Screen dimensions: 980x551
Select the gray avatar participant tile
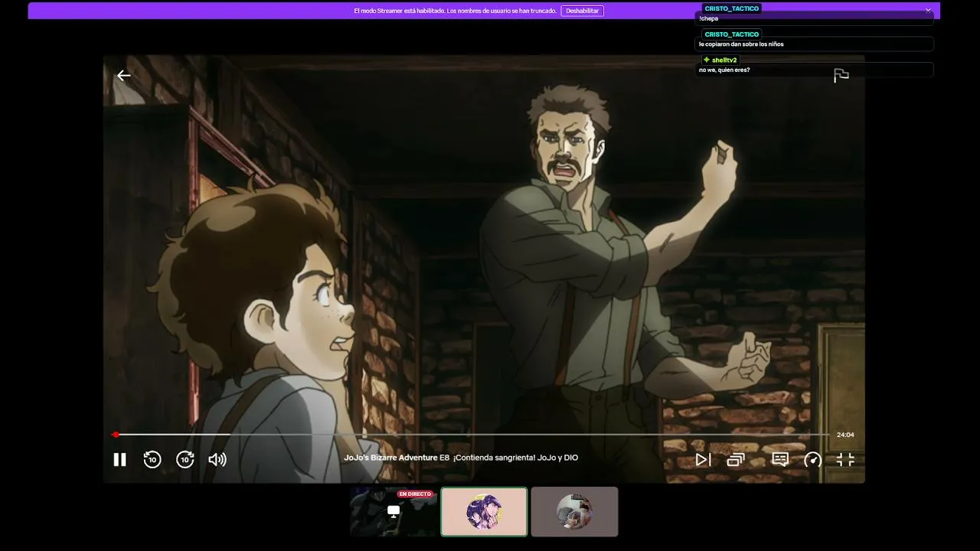(x=574, y=512)
